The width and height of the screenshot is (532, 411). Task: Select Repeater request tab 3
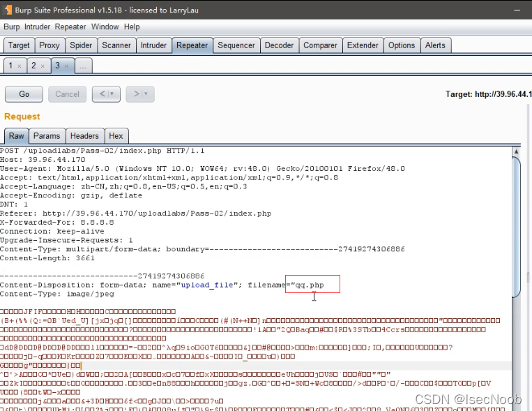pos(58,66)
